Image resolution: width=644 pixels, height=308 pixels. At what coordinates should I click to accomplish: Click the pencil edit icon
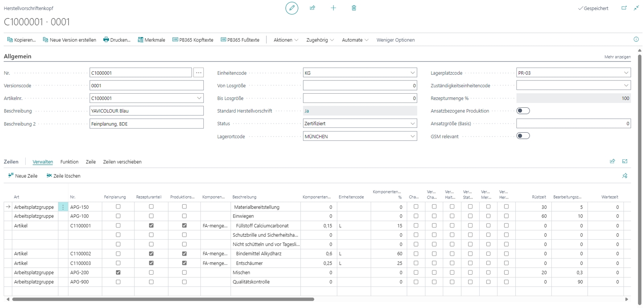tap(292, 8)
